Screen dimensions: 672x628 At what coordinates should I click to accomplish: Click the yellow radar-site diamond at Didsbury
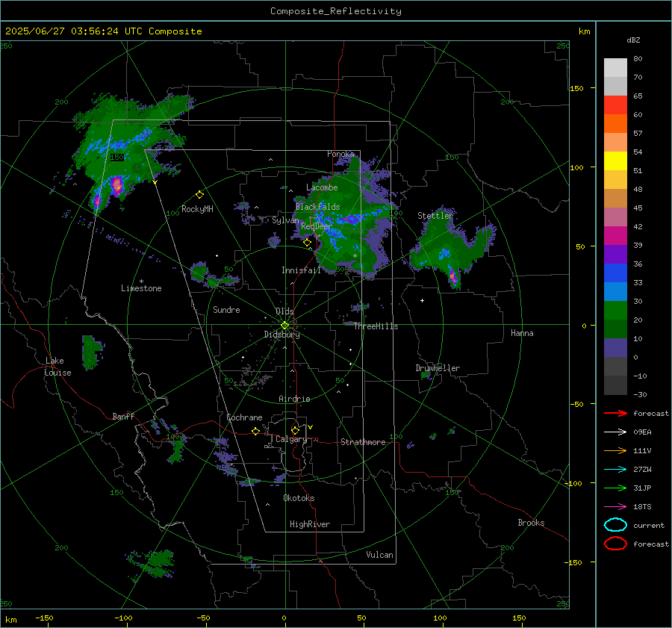pyautogui.click(x=284, y=326)
